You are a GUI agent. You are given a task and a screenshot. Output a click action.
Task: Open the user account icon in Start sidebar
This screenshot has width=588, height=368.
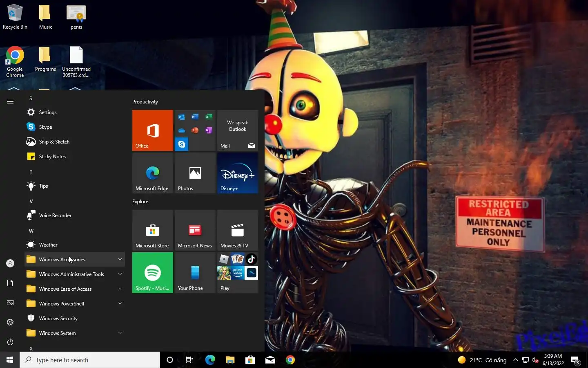point(10,263)
